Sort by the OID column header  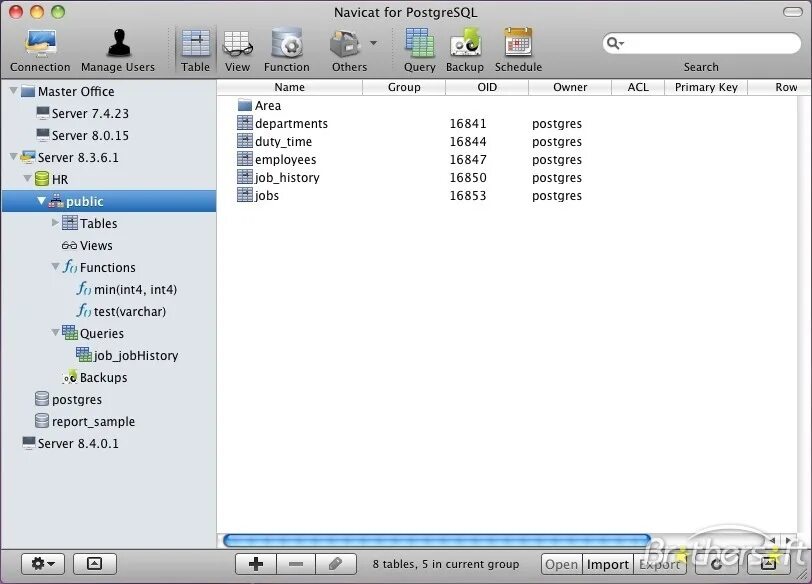click(487, 87)
